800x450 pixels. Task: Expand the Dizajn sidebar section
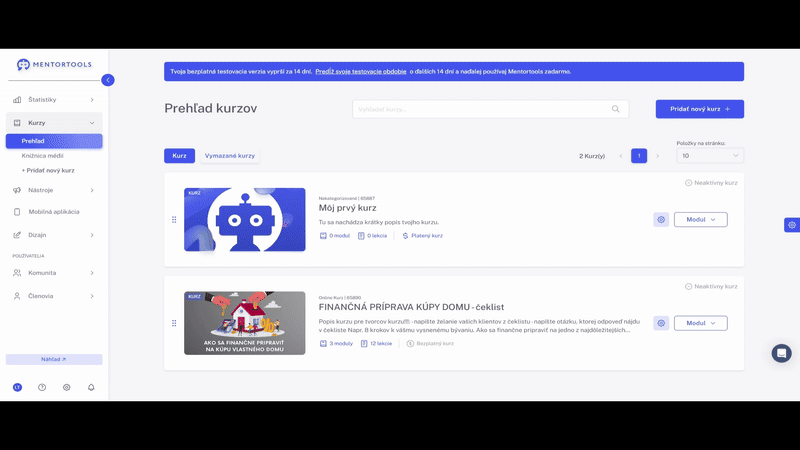point(54,235)
